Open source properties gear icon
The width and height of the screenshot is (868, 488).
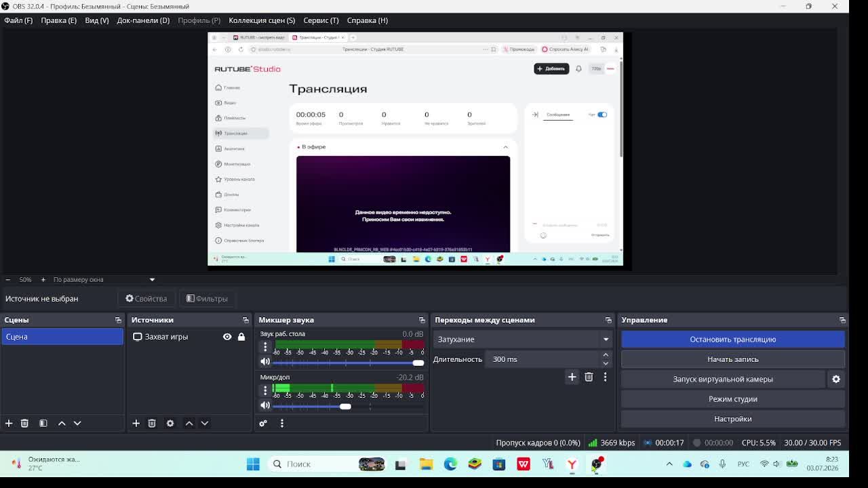tap(170, 423)
